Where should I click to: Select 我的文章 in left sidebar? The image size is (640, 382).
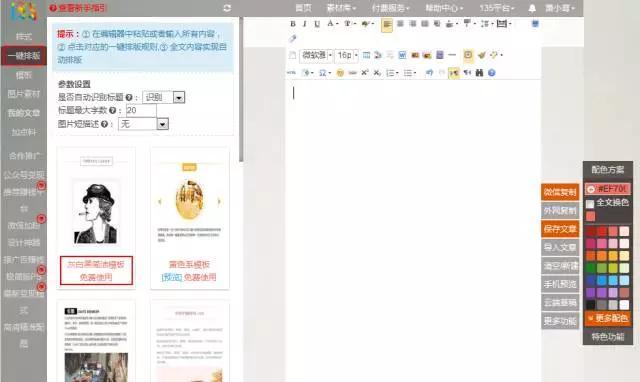point(24,113)
